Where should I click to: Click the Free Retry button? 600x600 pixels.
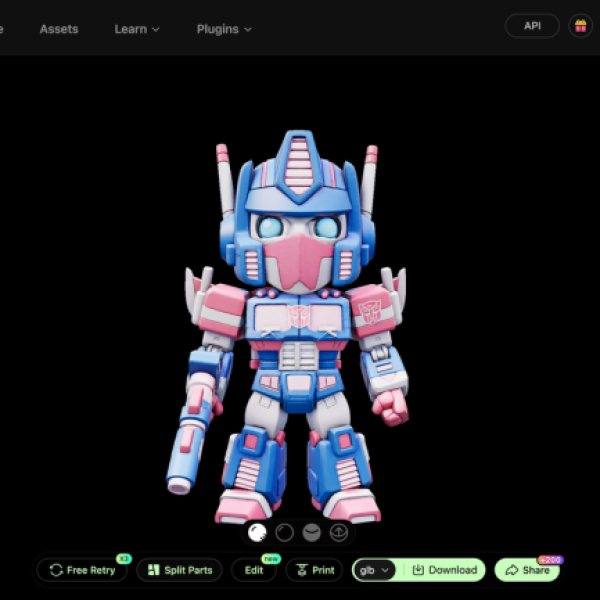pos(82,570)
